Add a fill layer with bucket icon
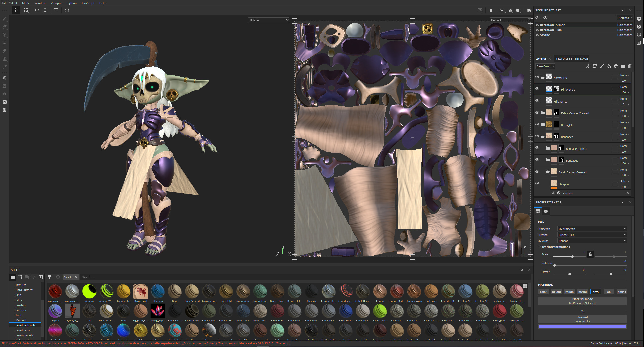 point(609,66)
